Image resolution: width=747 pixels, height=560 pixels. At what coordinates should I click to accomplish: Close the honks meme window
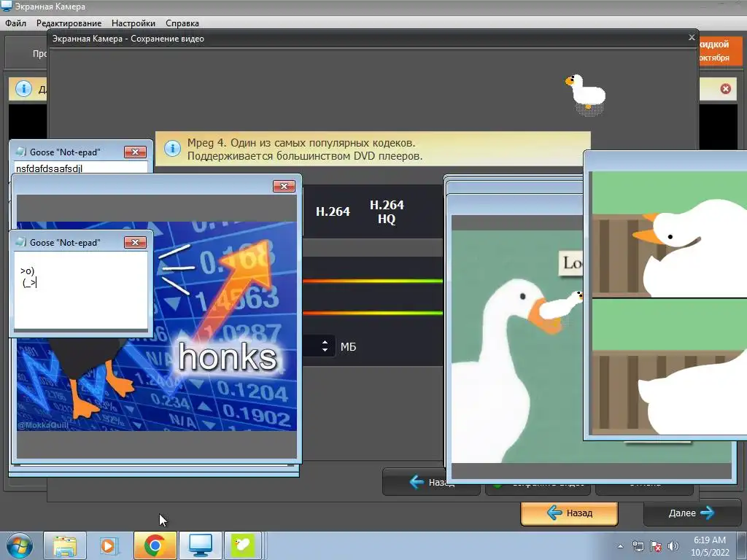point(284,186)
